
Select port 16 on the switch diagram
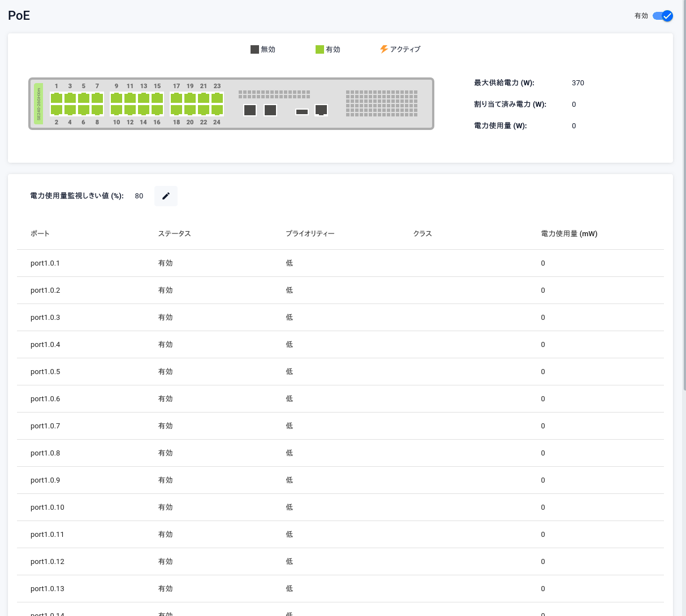[157, 110]
